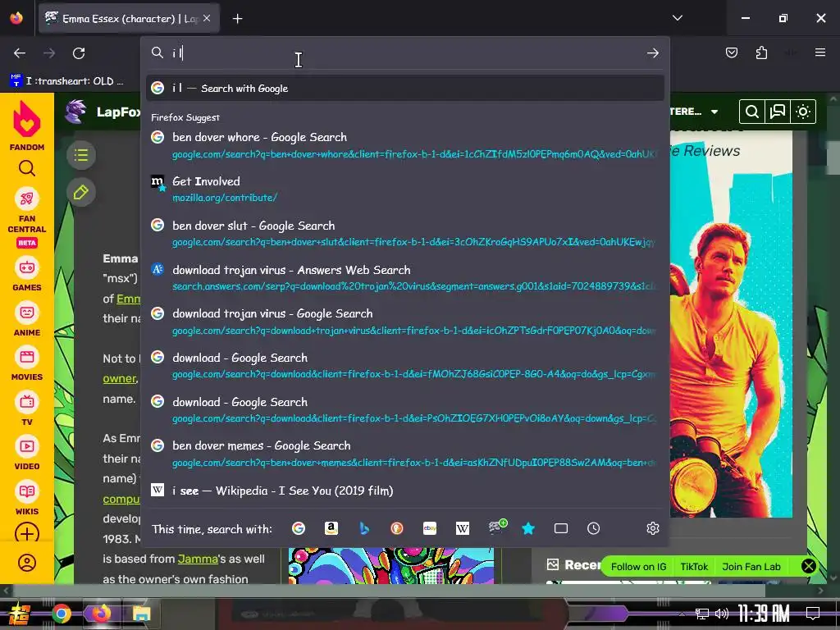Click into the address bar text field
The image size is (840, 630).
(407, 53)
